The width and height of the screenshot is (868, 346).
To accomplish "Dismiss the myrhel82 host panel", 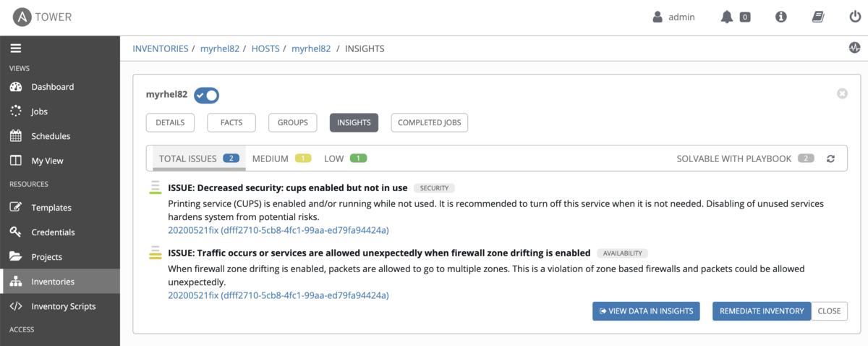I will pos(842,94).
